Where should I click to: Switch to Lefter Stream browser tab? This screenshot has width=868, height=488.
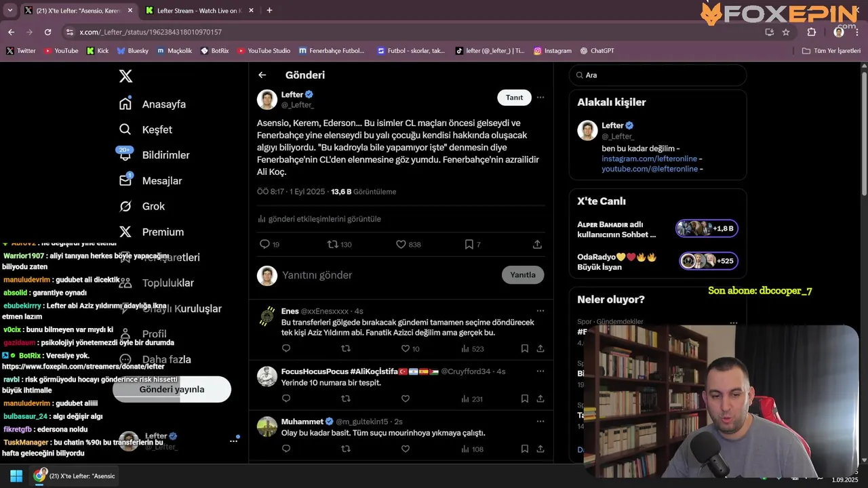199,11
